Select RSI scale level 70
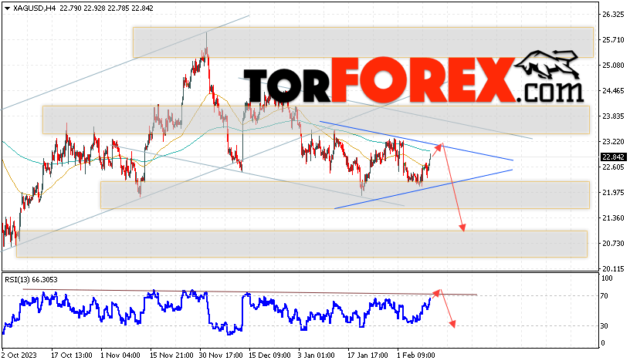The height and width of the screenshot is (364, 630). point(605,296)
